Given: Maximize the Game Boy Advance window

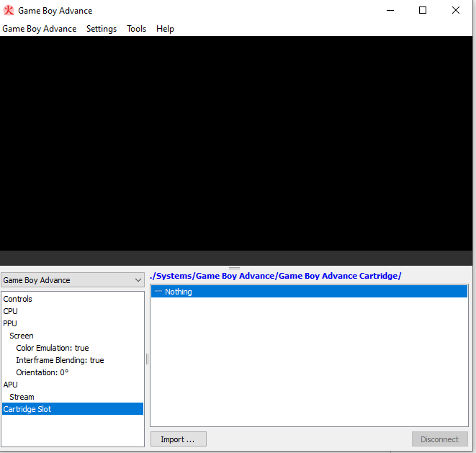Looking at the screenshot, I should point(423,10).
